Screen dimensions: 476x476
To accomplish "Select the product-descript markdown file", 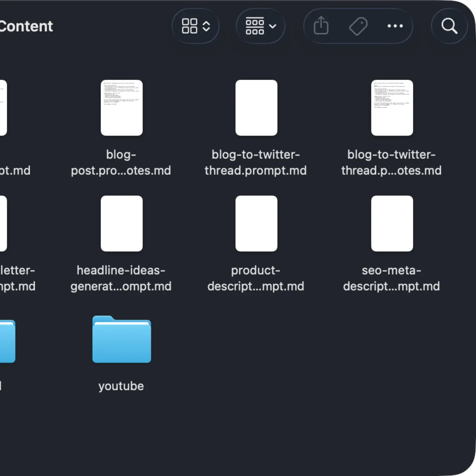I will 256,223.
